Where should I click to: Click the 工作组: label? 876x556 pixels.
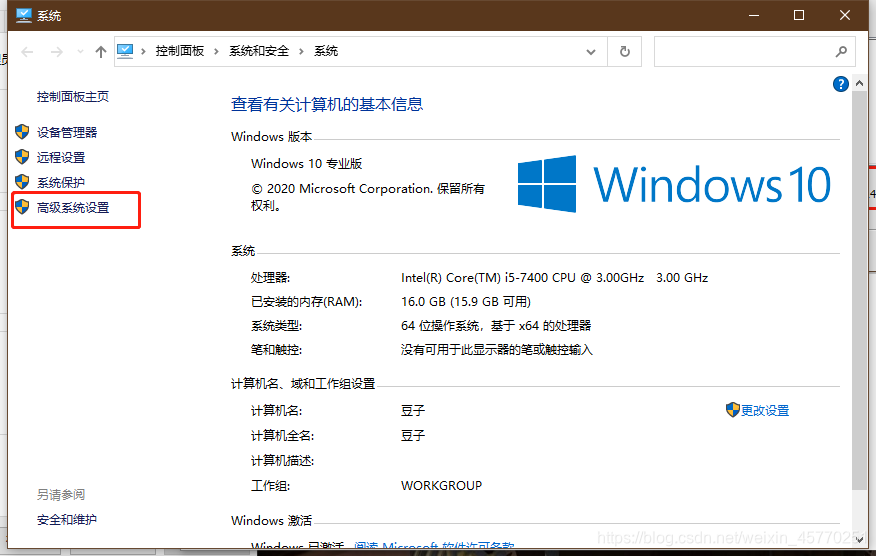270,486
